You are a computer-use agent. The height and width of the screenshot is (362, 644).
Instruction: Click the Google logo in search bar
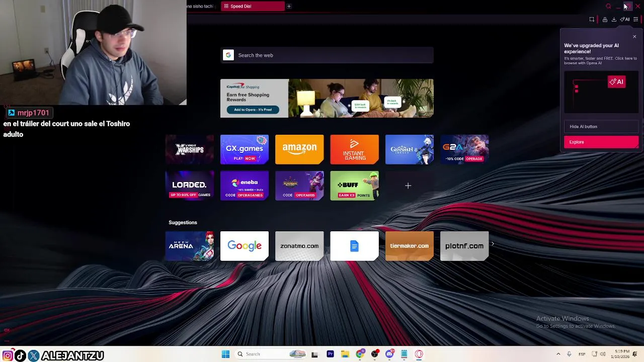click(228, 55)
